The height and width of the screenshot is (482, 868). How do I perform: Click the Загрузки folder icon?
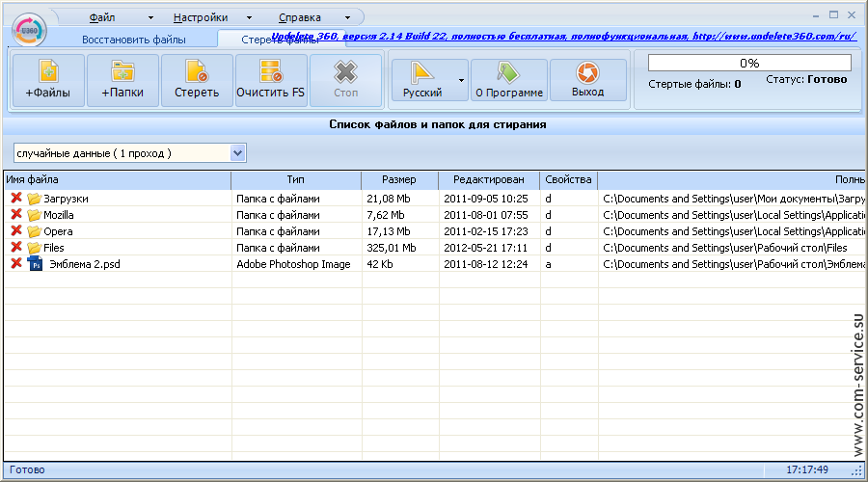click(35, 199)
